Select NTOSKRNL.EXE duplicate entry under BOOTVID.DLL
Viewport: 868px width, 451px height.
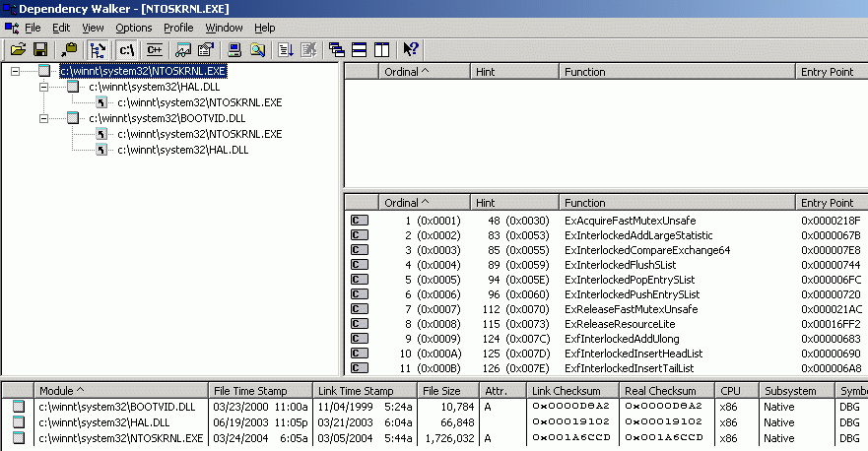pyautogui.click(x=200, y=134)
